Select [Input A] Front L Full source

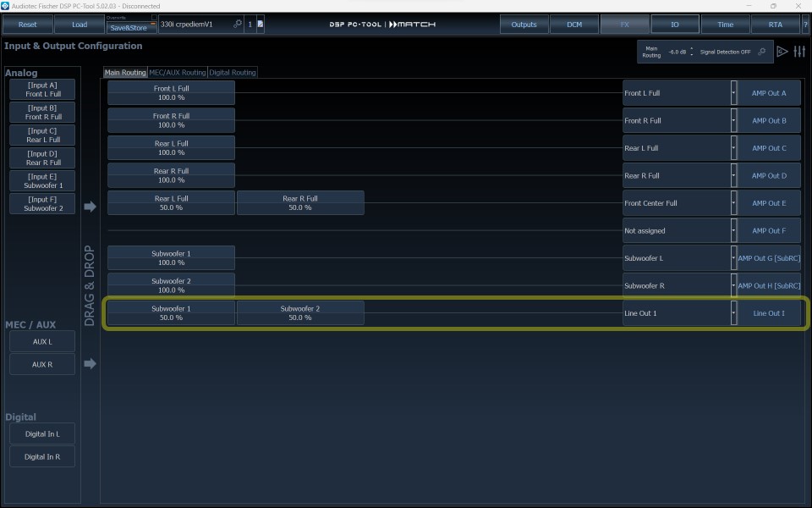click(42, 89)
